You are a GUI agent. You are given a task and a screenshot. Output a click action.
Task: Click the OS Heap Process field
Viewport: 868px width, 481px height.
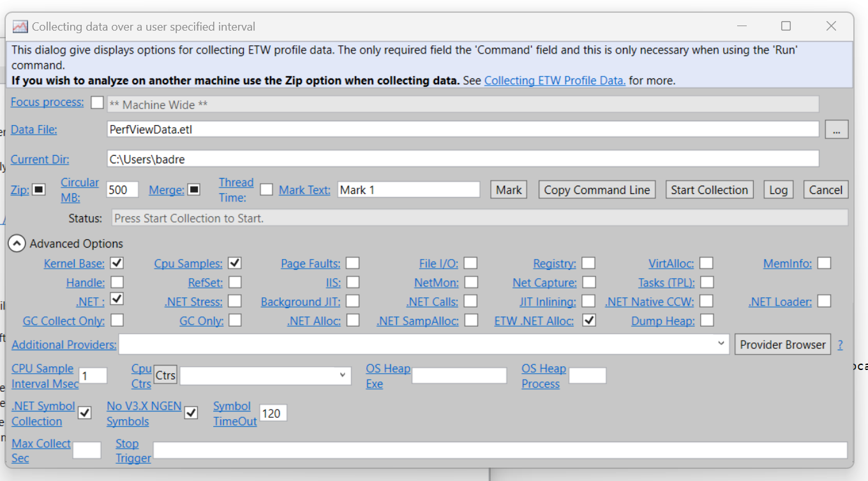(587, 376)
